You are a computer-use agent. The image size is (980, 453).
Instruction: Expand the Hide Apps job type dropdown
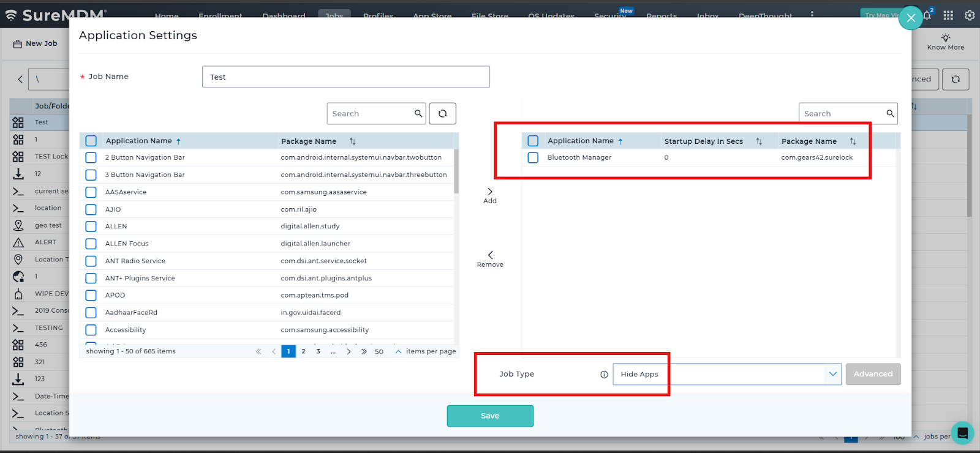click(x=832, y=374)
